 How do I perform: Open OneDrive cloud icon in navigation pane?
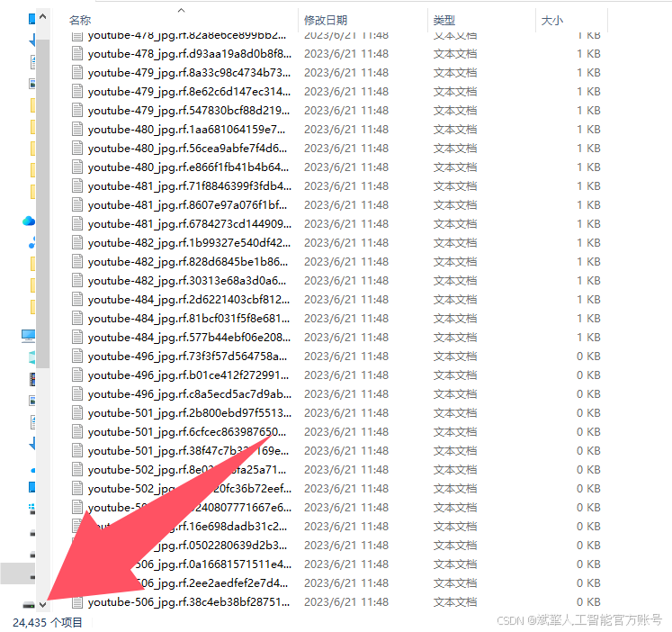[29, 221]
